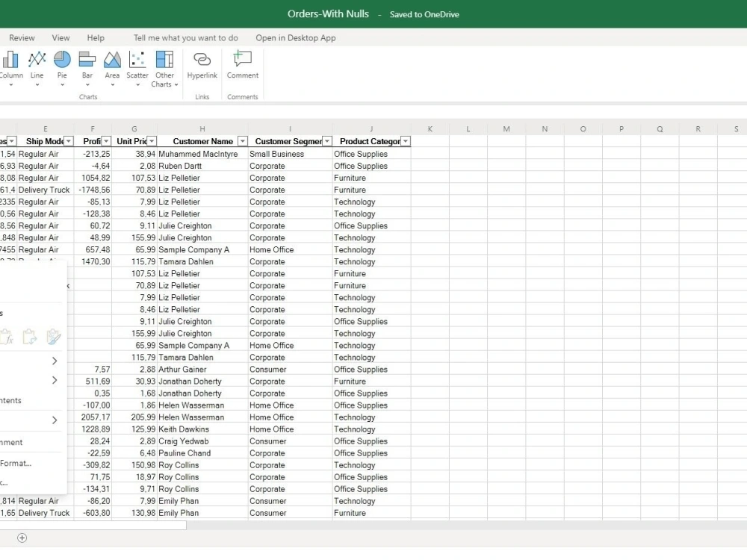747x560 pixels.
Task: Open the Product Category filter dropdown
Action: coord(406,141)
